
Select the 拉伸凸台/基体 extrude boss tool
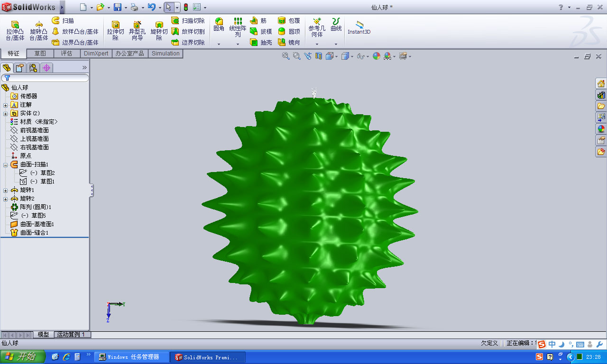point(15,31)
